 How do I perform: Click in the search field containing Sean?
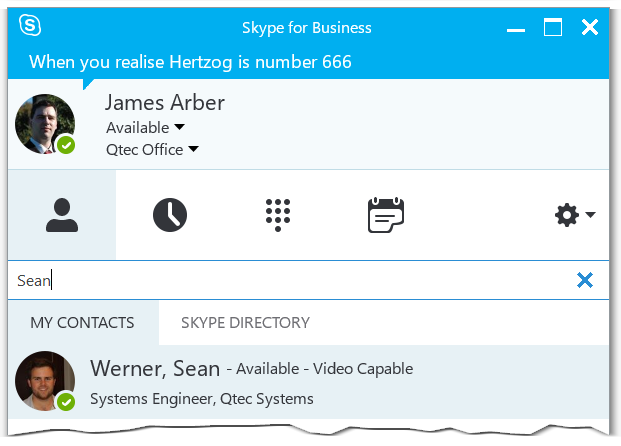291,280
